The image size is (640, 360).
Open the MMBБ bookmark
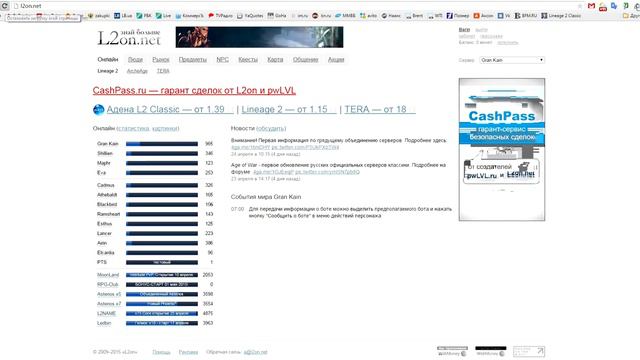click(345, 16)
